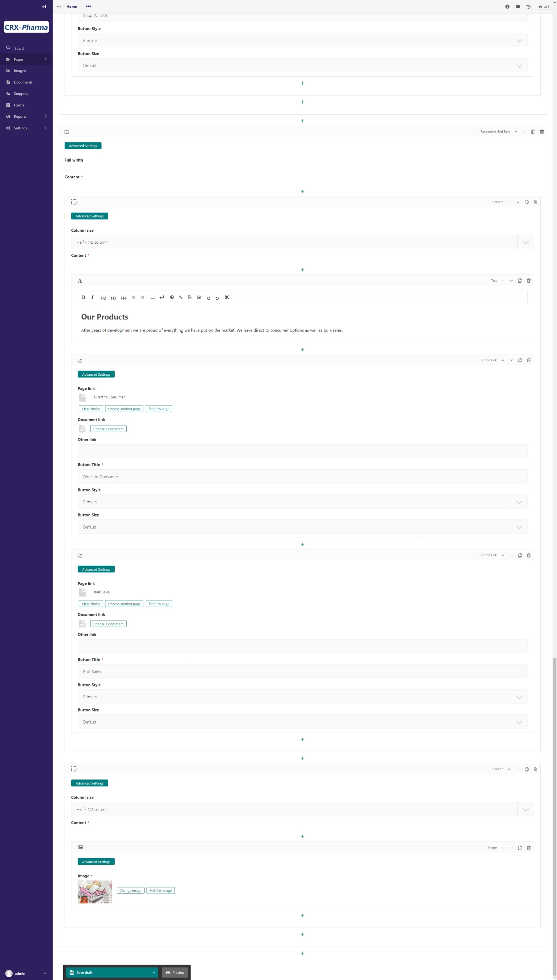Click the hyperlink insert icon

point(181,298)
